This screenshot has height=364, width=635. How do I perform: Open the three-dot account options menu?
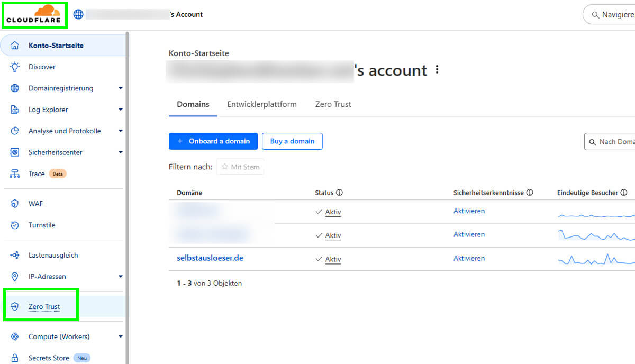point(437,70)
